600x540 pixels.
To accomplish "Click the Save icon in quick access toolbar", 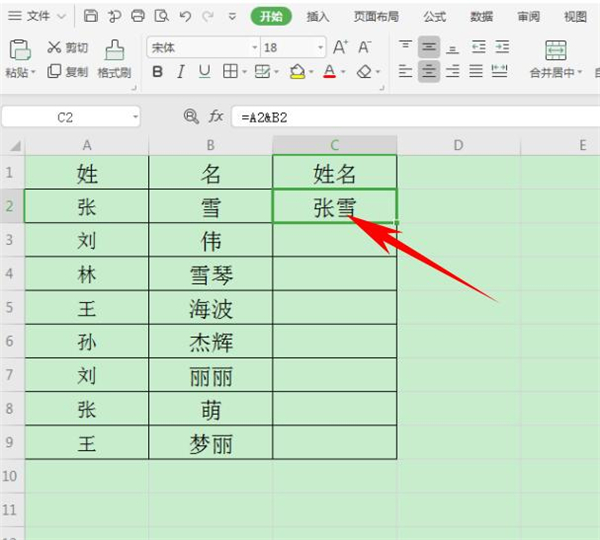I will [91, 17].
